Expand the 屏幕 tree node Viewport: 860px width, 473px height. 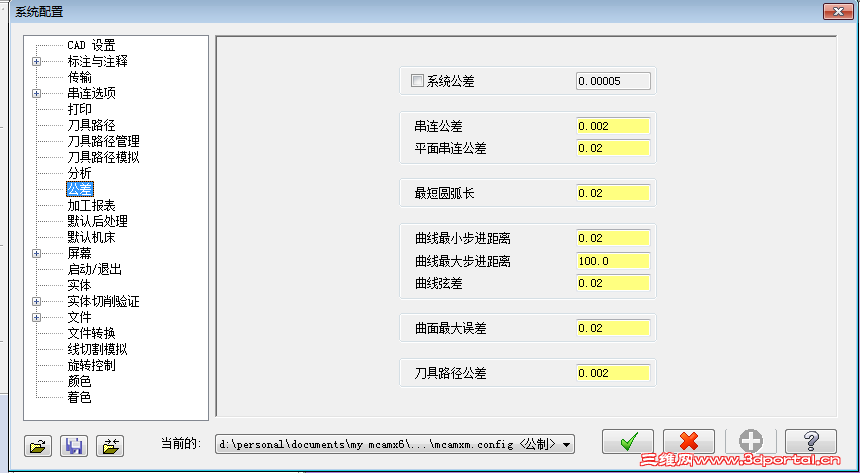[x=36, y=254]
